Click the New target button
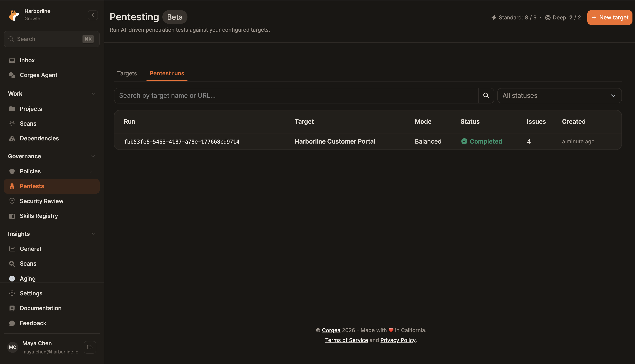The image size is (635, 364). point(609,18)
